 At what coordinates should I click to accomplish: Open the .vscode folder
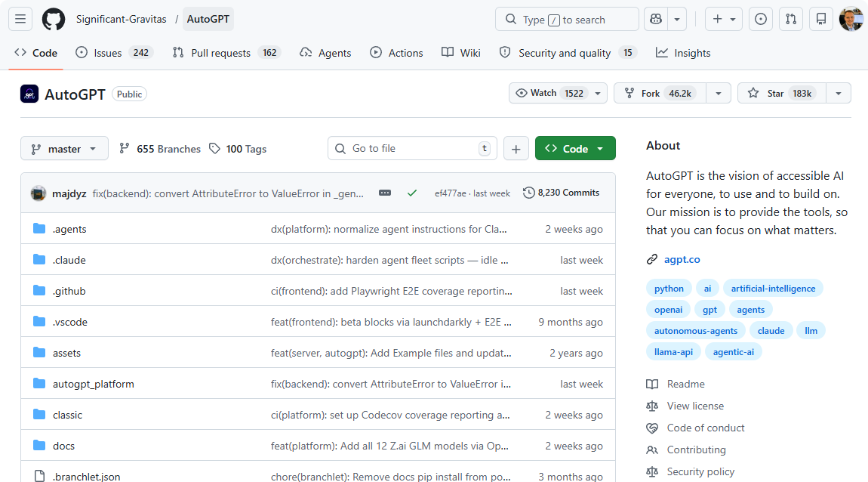click(69, 322)
